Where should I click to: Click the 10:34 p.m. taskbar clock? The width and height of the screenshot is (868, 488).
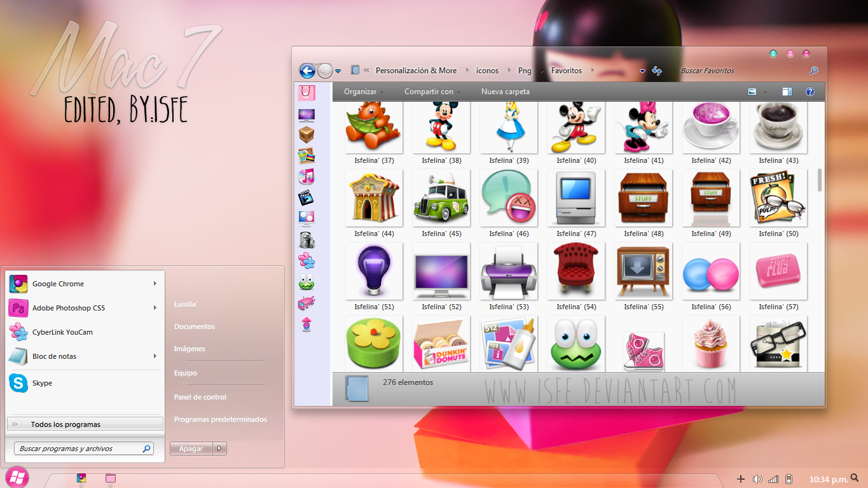pyautogui.click(x=829, y=479)
